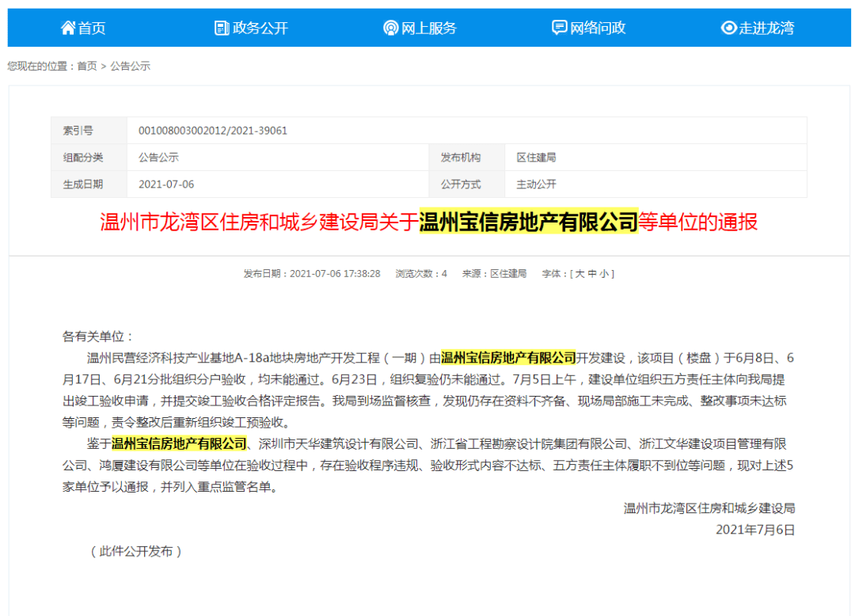Image resolution: width=855 pixels, height=616 pixels.
Task: Click the 发布日期：2021-07-06 17:38:28 text
Action: tap(312, 274)
